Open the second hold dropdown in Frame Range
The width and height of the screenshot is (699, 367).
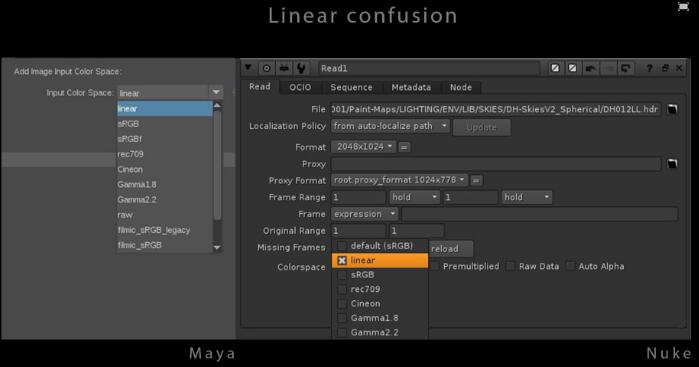click(526, 197)
